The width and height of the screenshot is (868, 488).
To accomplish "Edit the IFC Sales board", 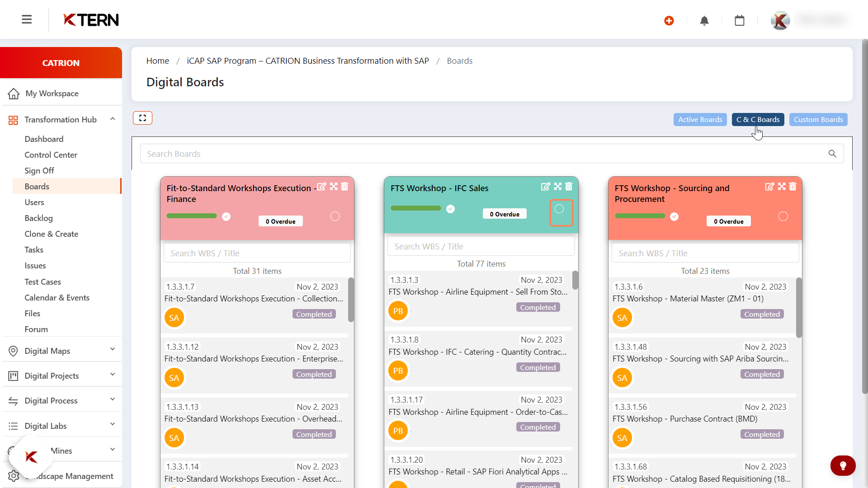I will pos(546,187).
